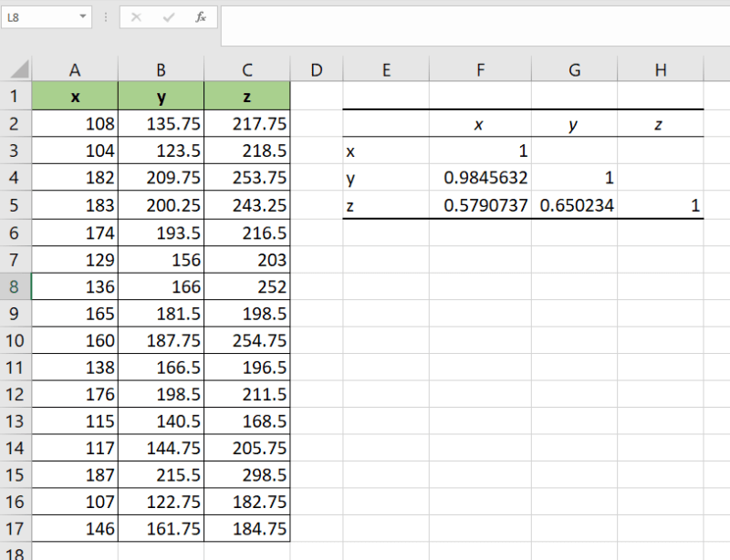
Task: Select column F by clicking its header
Action: [480, 69]
